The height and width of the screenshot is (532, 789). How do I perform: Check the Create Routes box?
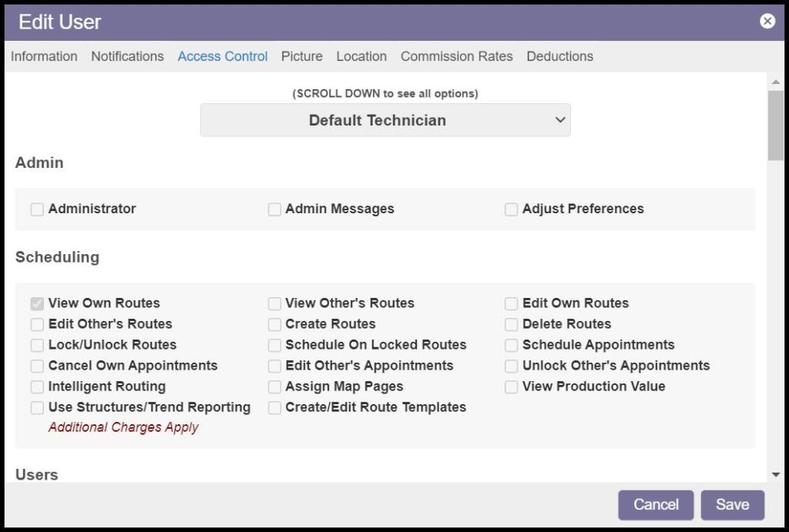point(274,324)
